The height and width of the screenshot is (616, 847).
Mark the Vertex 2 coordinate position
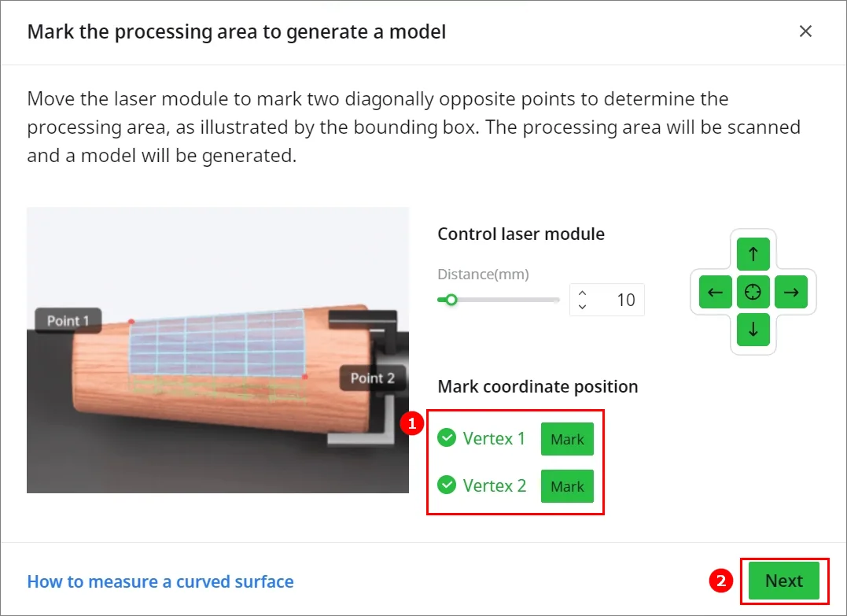567,485
